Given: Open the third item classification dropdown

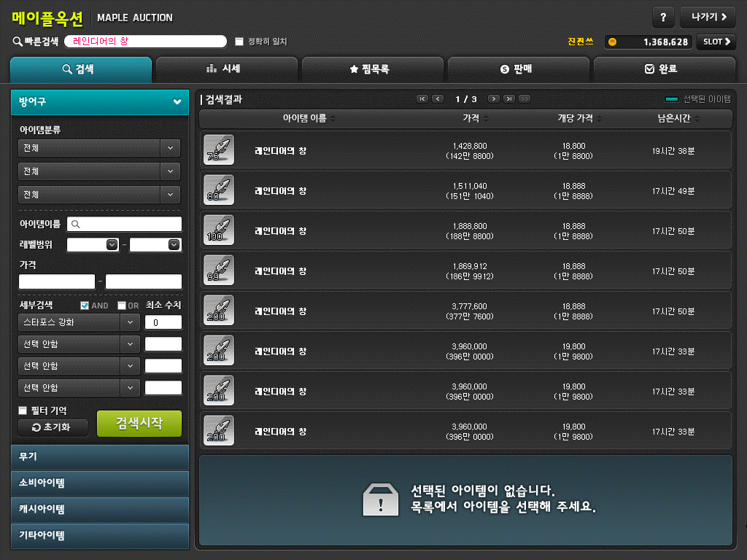Looking at the screenshot, I should (x=99, y=195).
